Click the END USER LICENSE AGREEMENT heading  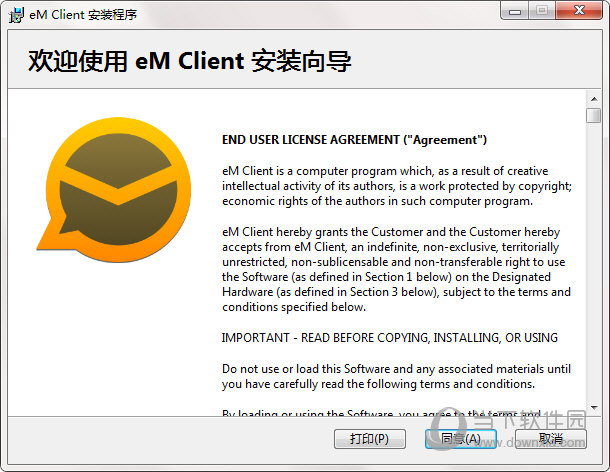pos(354,140)
